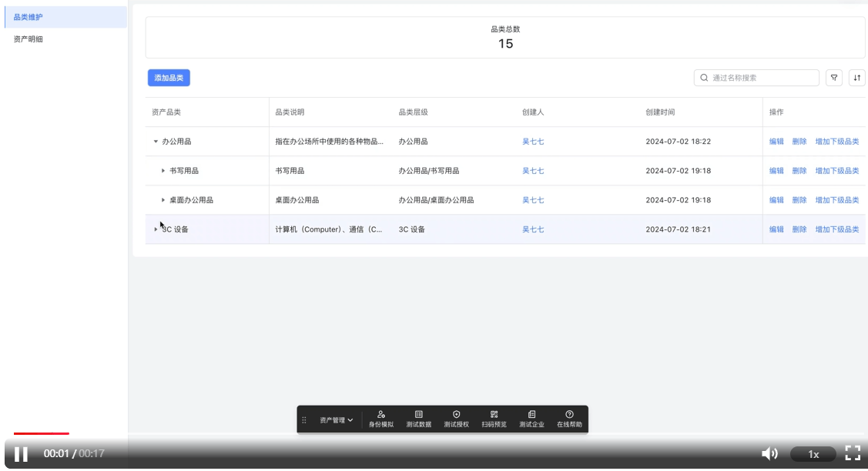Click the 资产品类 column header
The height and width of the screenshot is (471, 868).
click(x=166, y=112)
